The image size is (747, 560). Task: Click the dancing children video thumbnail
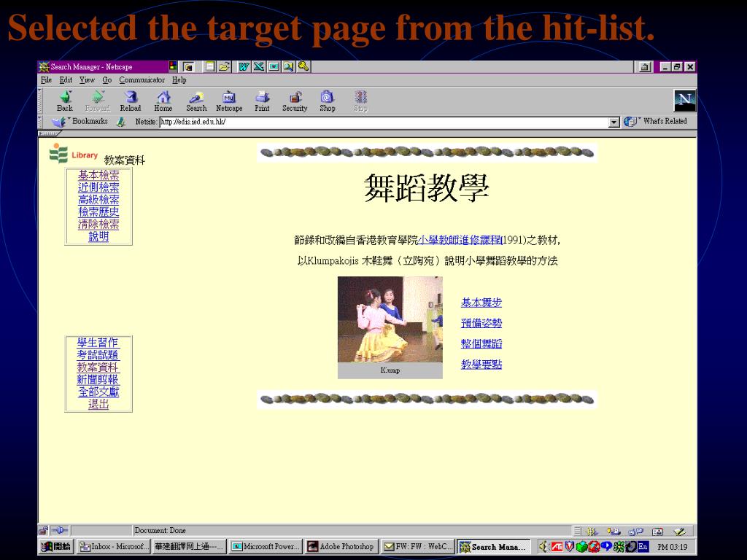click(x=390, y=319)
